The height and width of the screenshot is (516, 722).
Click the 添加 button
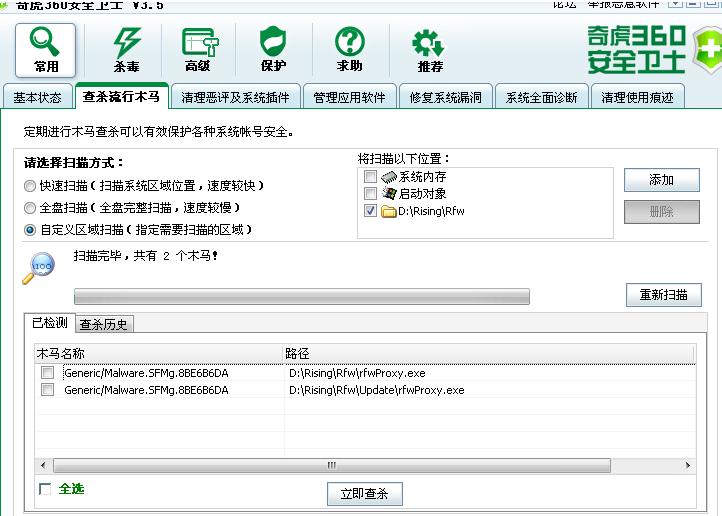click(x=662, y=180)
